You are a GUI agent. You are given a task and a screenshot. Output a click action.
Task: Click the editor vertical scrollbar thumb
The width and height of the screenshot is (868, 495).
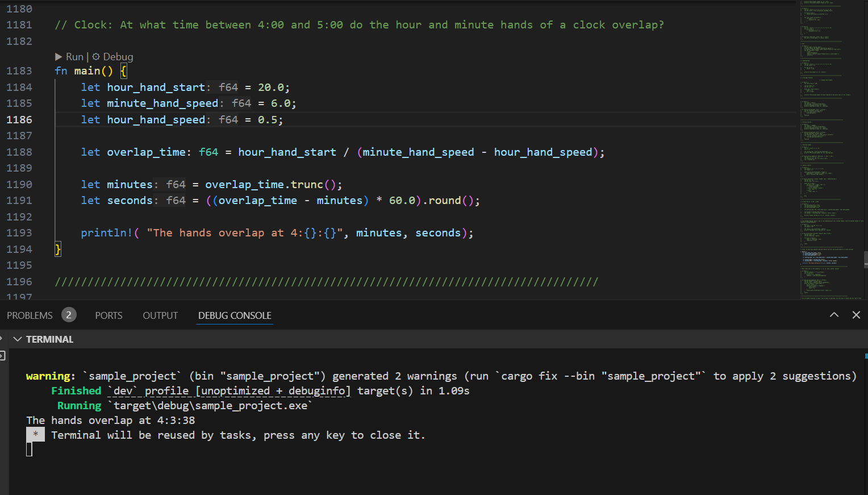865,259
